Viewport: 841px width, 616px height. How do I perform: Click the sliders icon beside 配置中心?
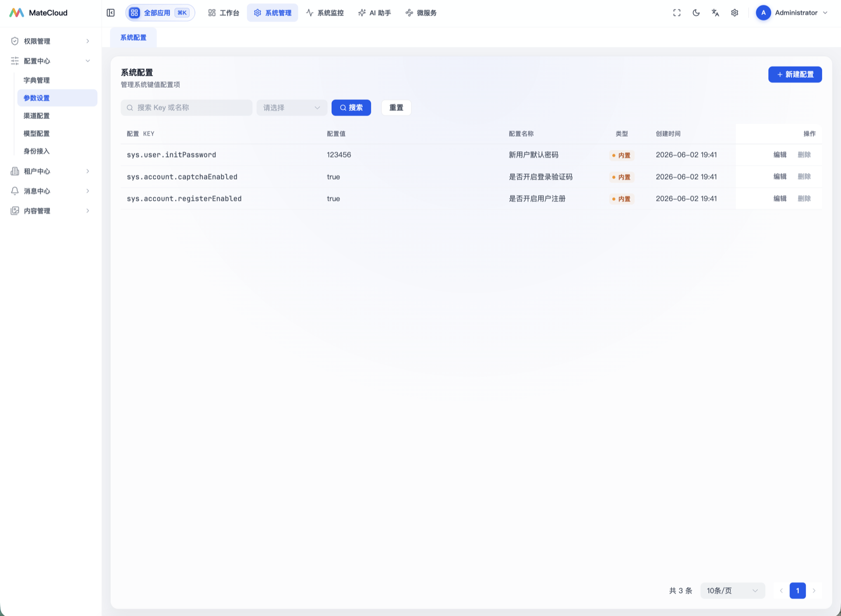[x=15, y=61]
